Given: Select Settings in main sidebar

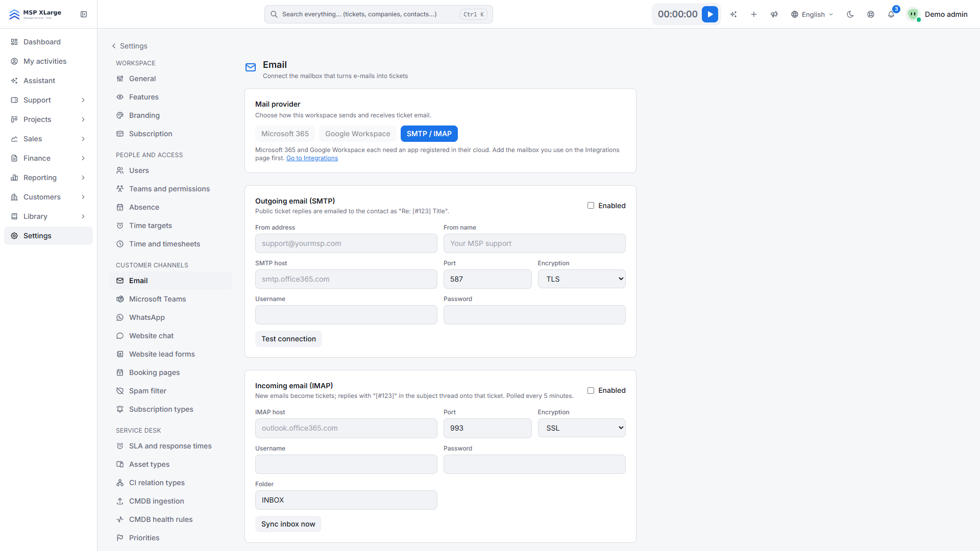Looking at the screenshot, I should click(48, 236).
